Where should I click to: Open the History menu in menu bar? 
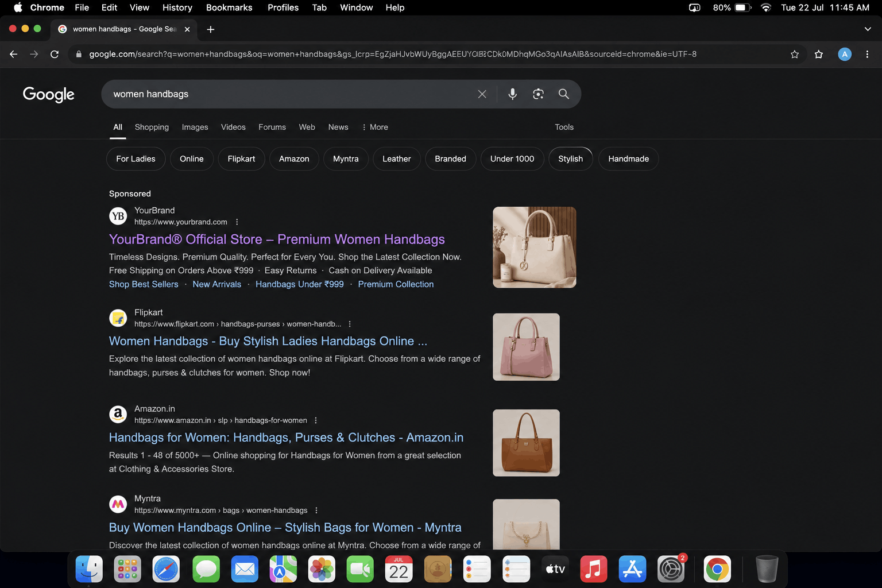[x=177, y=7]
